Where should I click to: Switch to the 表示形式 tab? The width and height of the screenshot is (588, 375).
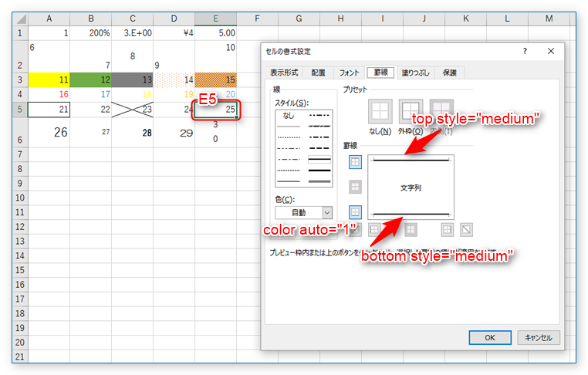pyautogui.click(x=283, y=73)
